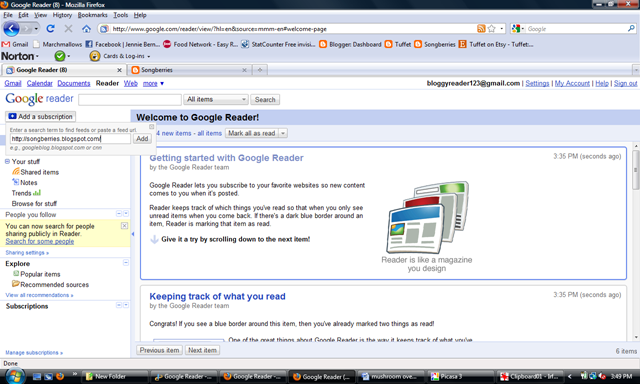Reload the page with the refresh icon
Screen dimensions: 640x384
[x=51, y=29]
